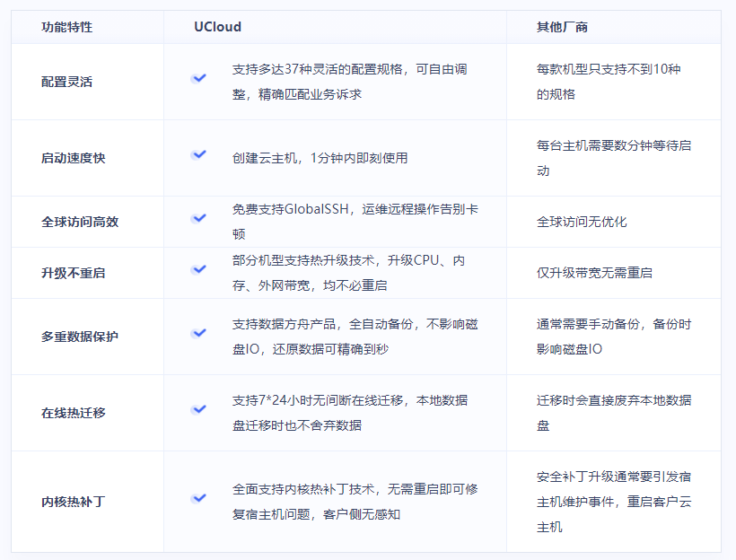This screenshot has width=736, height=560.
Task: Click the 内核热补丁 feature label
Action: click(x=74, y=502)
